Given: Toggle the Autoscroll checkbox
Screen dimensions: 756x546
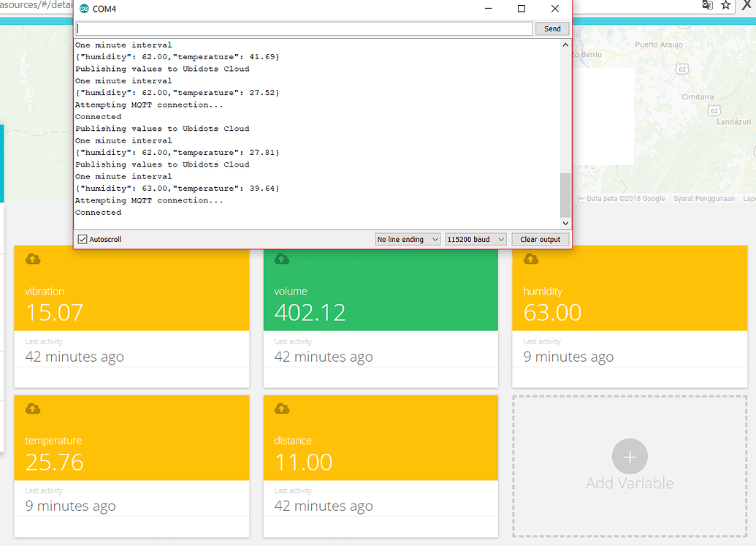Looking at the screenshot, I should [83, 239].
